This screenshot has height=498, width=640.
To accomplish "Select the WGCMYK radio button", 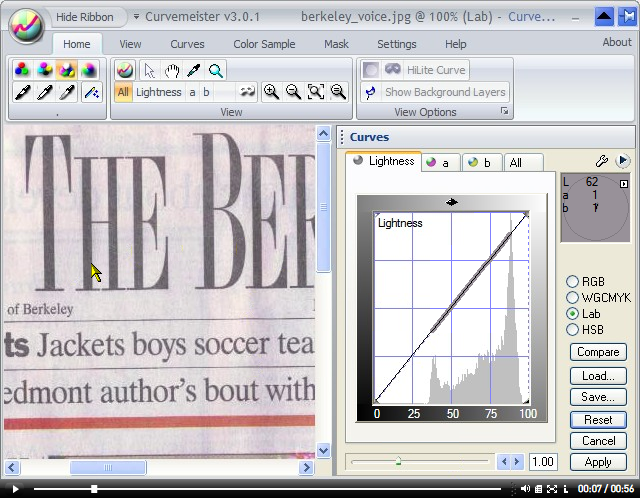I will [x=572, y=298].
